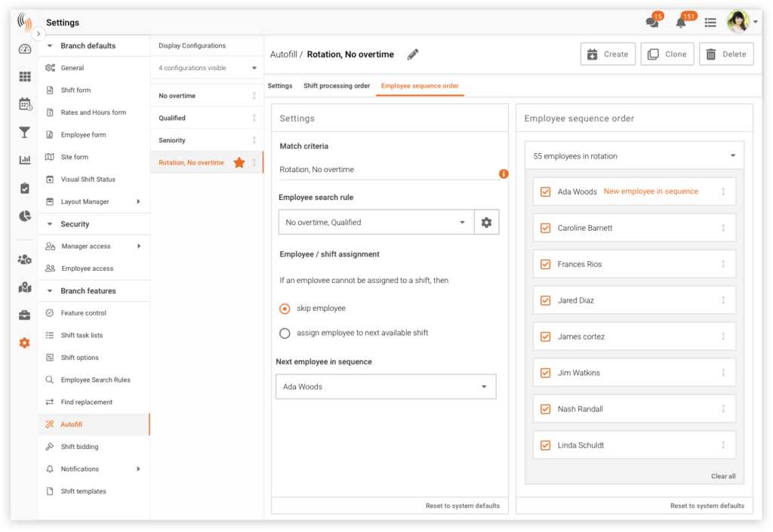Uncheck the Caroline Barnett checkbox
This screenshot has height=532, width=773.
coord(545,228)
